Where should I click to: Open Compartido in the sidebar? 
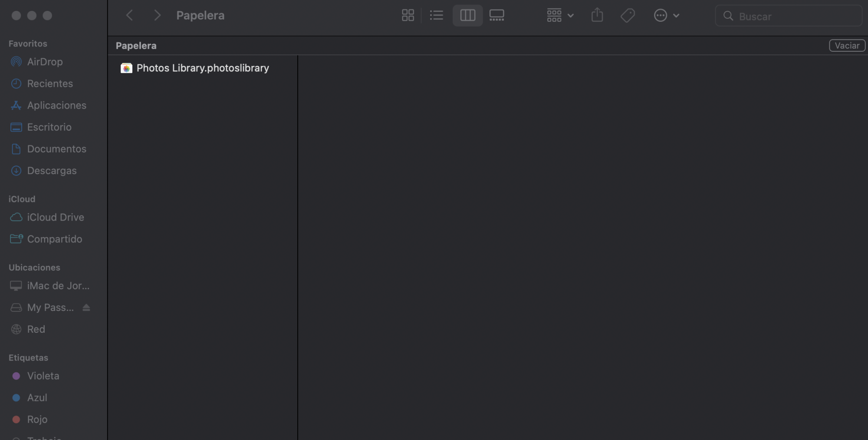54,239
